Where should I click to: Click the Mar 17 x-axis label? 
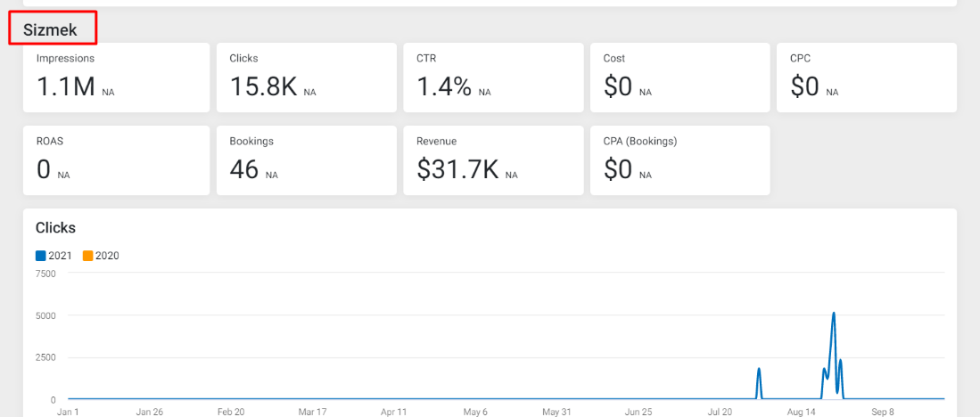(312, 412)
